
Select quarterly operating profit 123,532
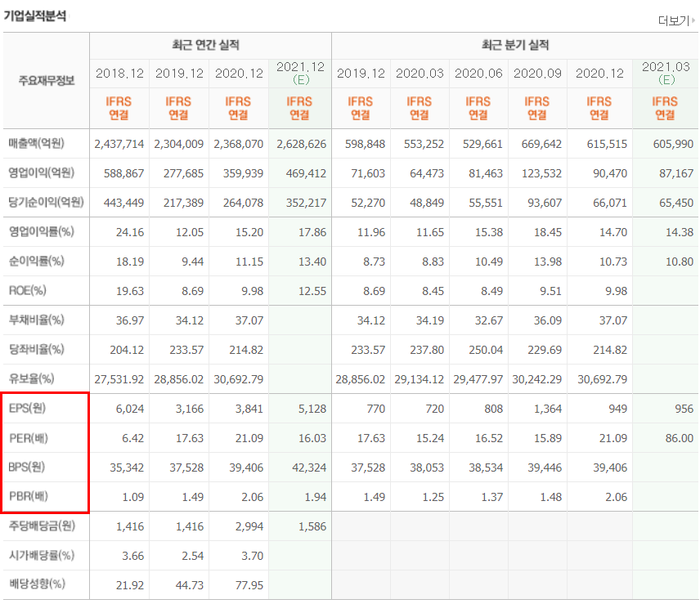[x=541, y=173]
